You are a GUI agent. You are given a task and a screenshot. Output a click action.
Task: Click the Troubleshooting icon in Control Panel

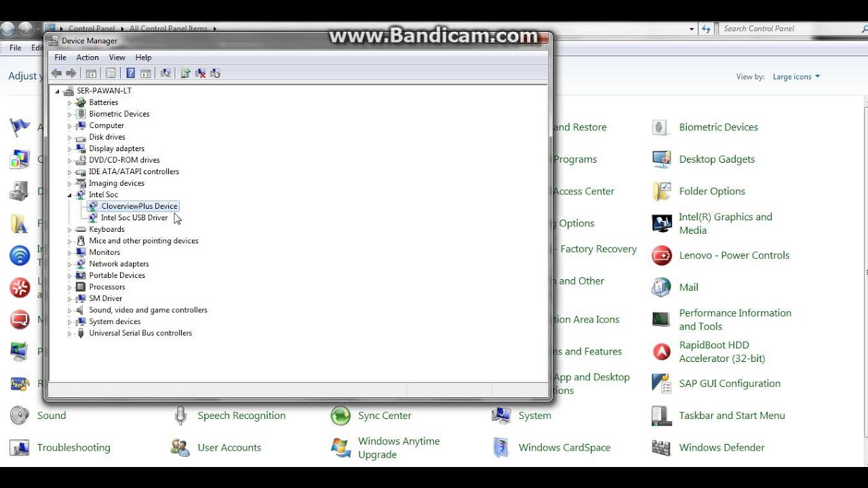pyautogui.click(x=20, y=447)
